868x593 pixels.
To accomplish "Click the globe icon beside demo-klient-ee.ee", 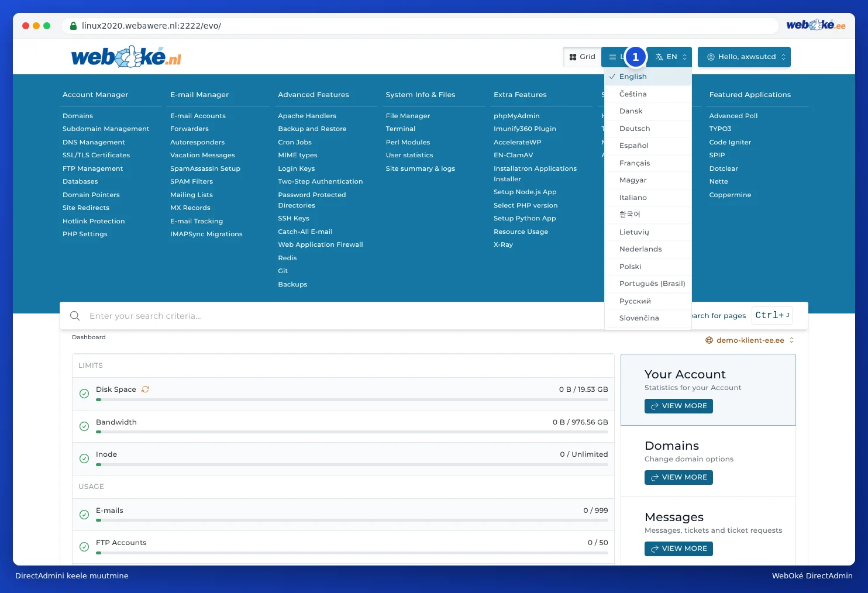I will (709, 340).
